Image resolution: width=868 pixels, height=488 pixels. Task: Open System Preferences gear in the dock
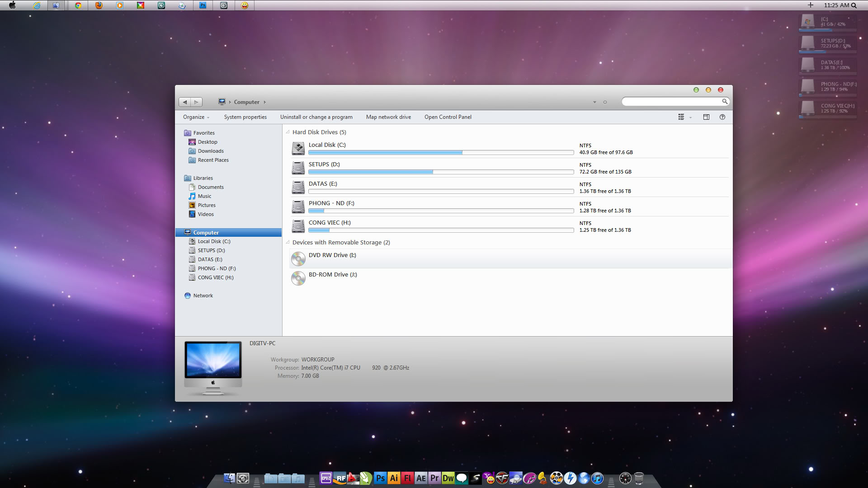pos(243,478)
